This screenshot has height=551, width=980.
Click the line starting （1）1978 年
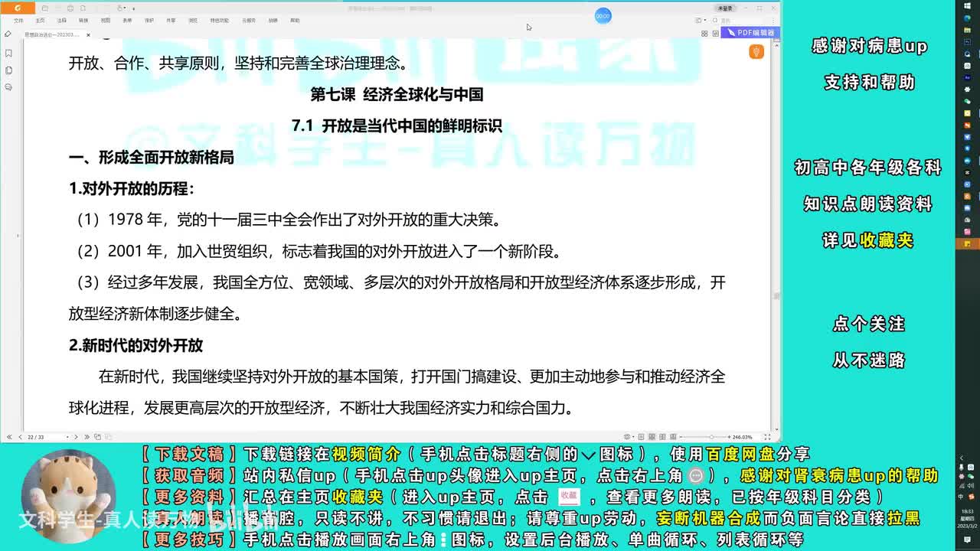click(286, 220)
